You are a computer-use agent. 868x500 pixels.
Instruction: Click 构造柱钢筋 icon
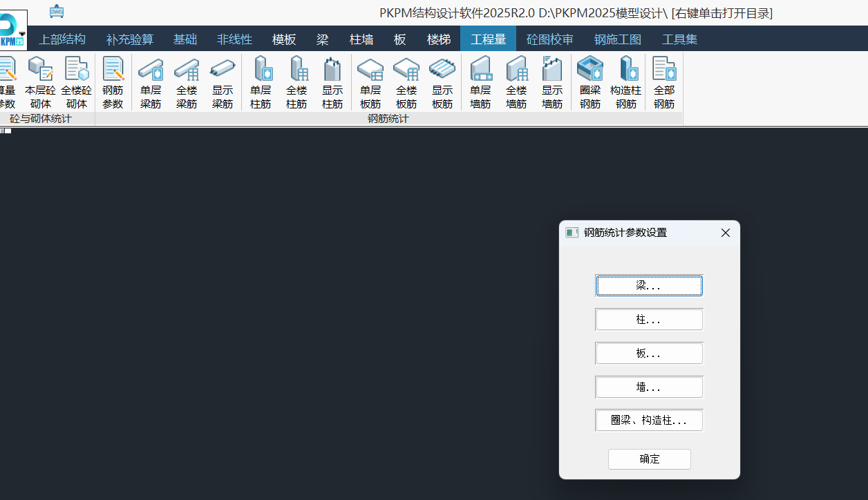coord(626,82)
